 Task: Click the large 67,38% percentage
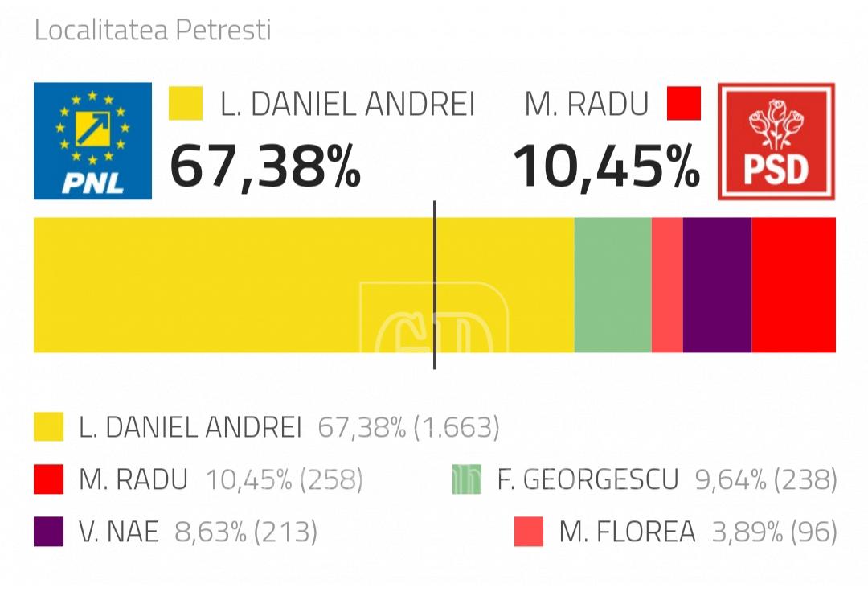(265, 166)
